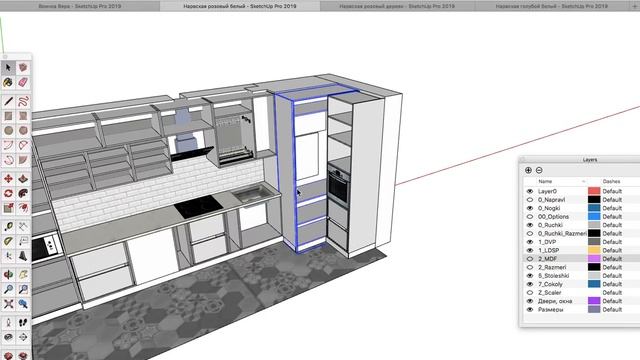640x360 pixels.
Task: Select the arrow Select tool
Action: click(x=8, y=67)
